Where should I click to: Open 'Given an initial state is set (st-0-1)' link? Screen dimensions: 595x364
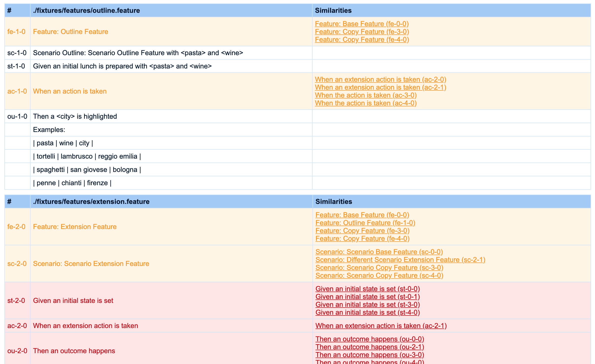(367, 297)
